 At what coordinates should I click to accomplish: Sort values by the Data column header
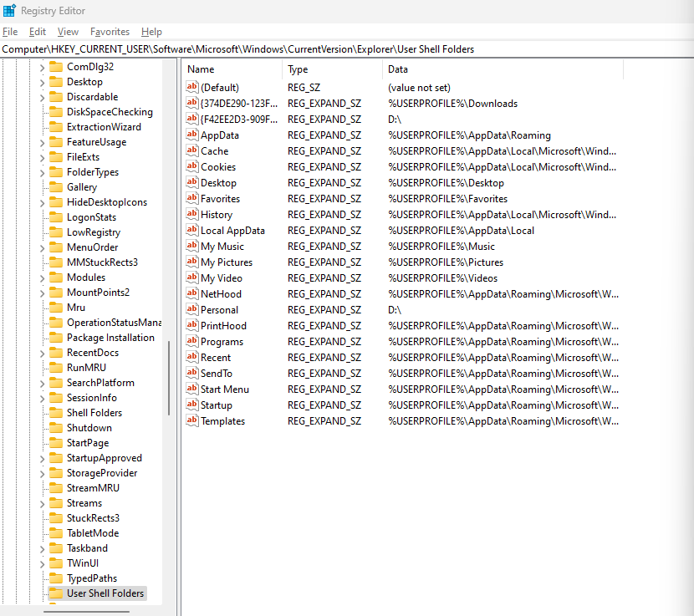pyautogui.click(x=503, y=69)
